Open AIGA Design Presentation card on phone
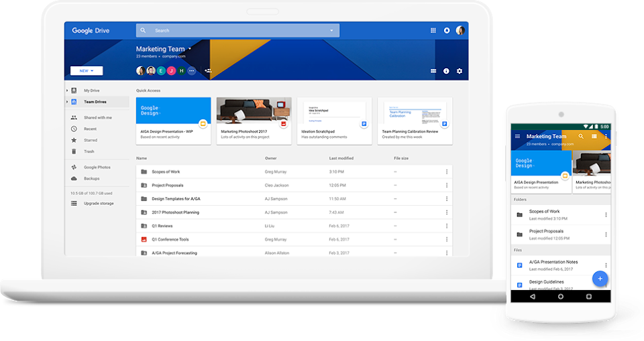 pyautogui.click(x=541, y=172)
